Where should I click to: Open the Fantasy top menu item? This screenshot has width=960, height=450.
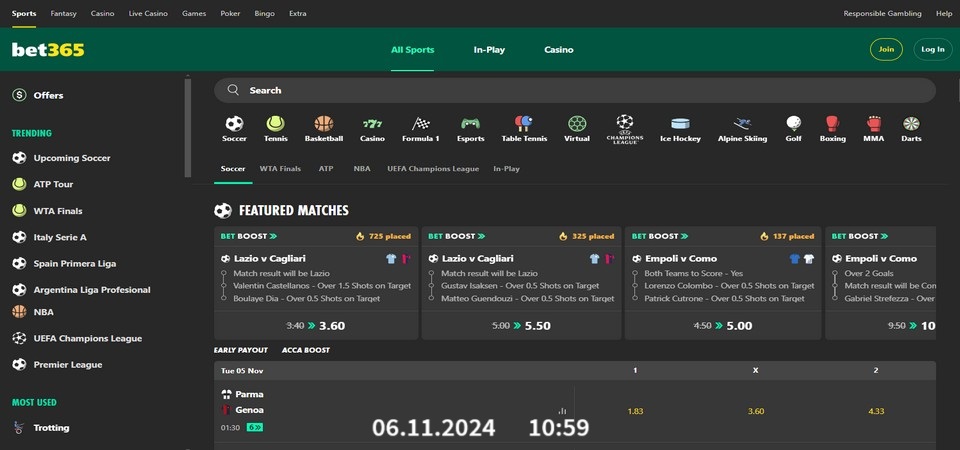point(64,13)
